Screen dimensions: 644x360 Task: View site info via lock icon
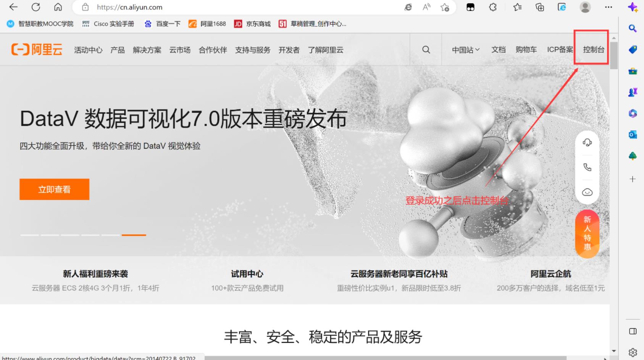86,7
